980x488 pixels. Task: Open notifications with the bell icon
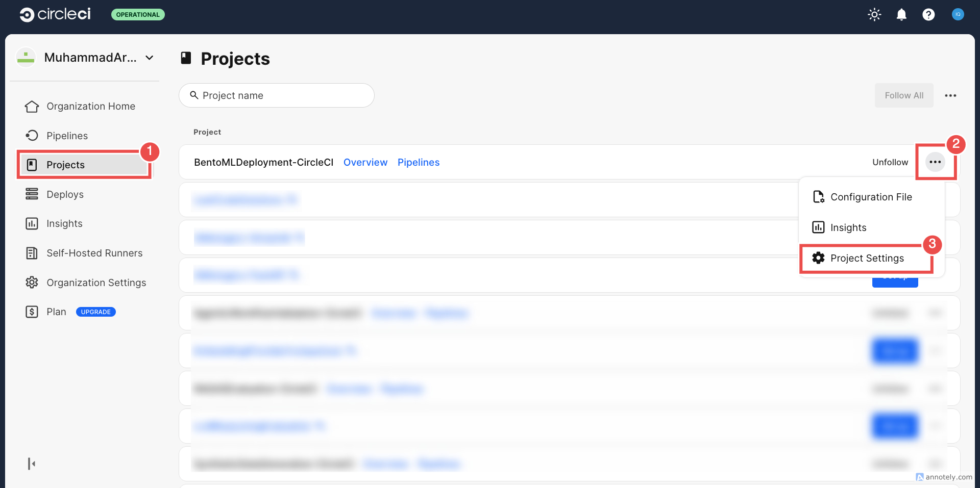901,14
